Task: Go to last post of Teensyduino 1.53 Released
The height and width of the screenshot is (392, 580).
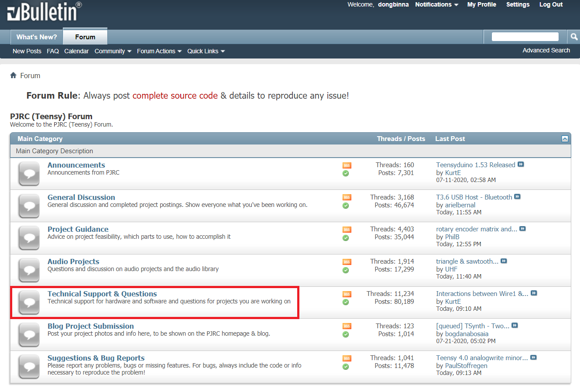Action: 521,165
